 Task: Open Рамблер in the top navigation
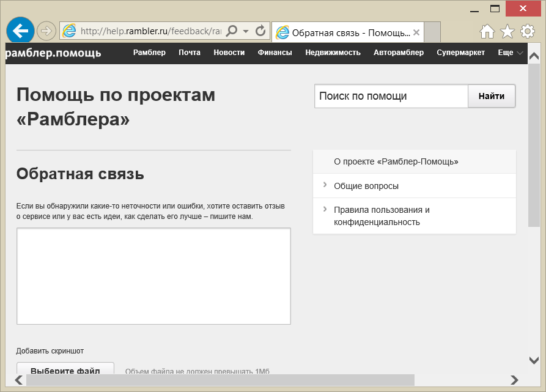click(x=149, y=53)
